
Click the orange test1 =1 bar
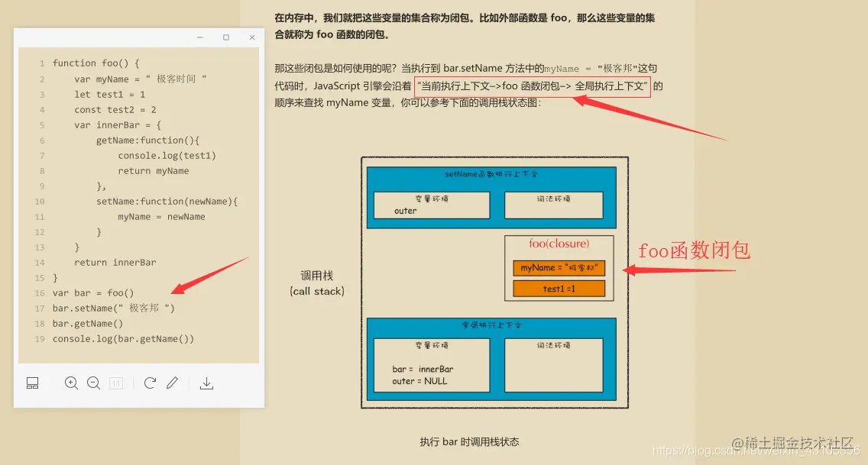(559, 288)
